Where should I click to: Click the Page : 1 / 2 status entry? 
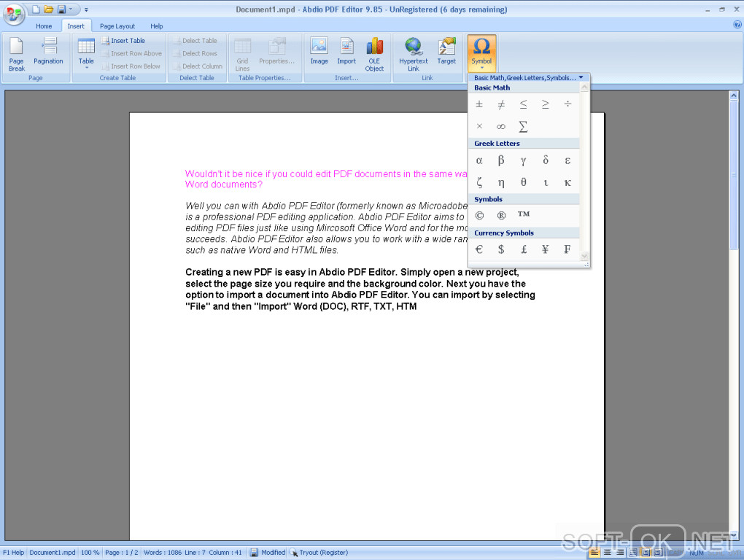[122, 553]
